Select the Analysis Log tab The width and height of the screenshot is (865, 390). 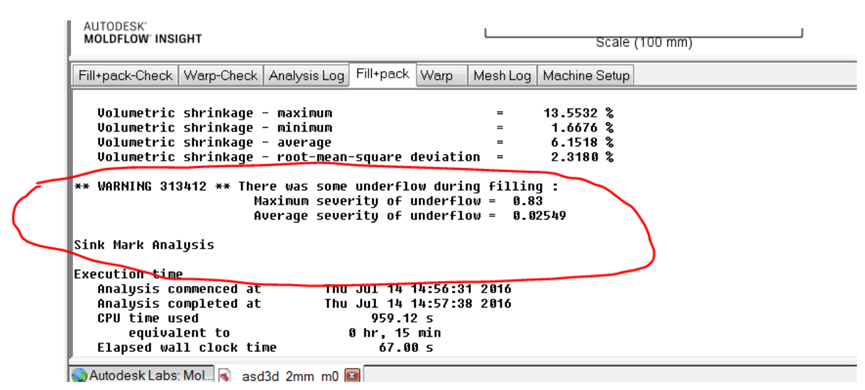coord(306,76)
